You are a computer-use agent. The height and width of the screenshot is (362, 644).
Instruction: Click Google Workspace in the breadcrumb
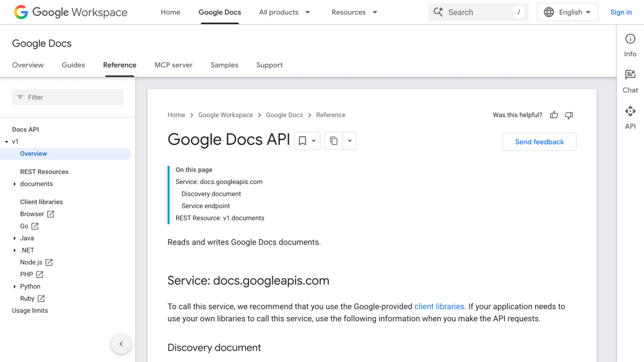pyautogui.click(x=225, y=115)
